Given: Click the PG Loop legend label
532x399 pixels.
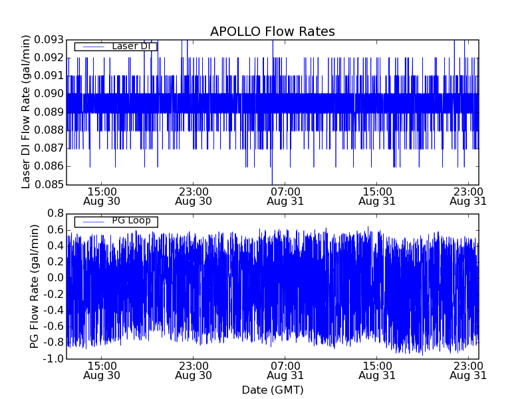Looking at the screenshot, I should coord(131,221).
